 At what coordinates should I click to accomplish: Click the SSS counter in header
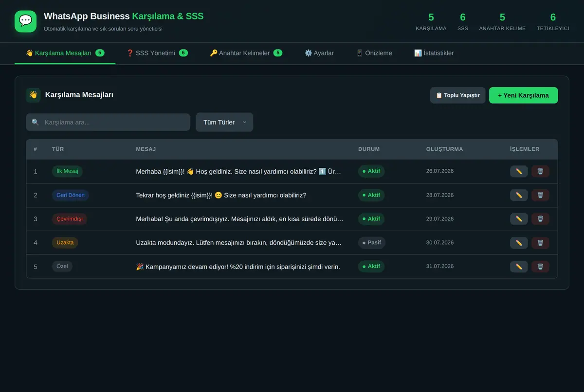pos(463,22)
